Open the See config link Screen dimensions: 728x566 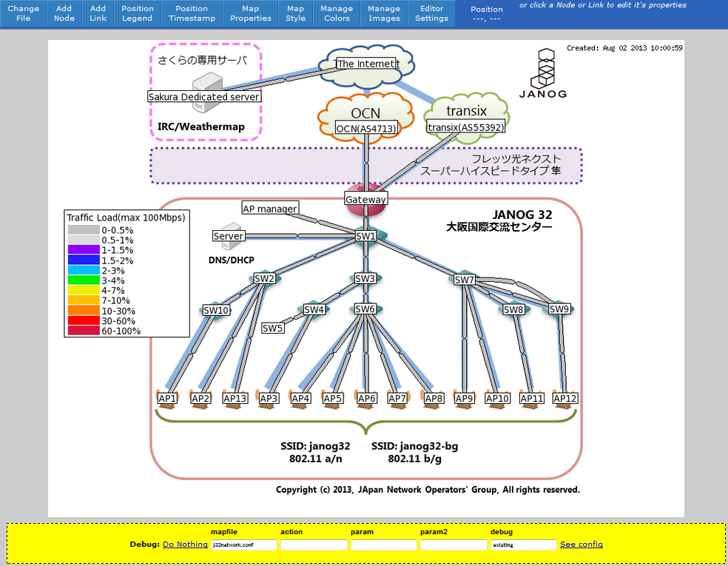tap(582, 545)
